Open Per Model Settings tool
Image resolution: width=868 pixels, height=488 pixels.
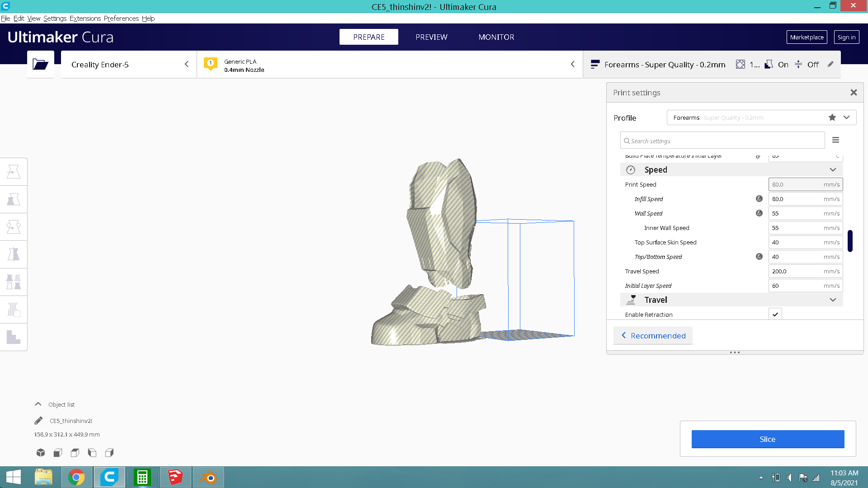point(14,282)
